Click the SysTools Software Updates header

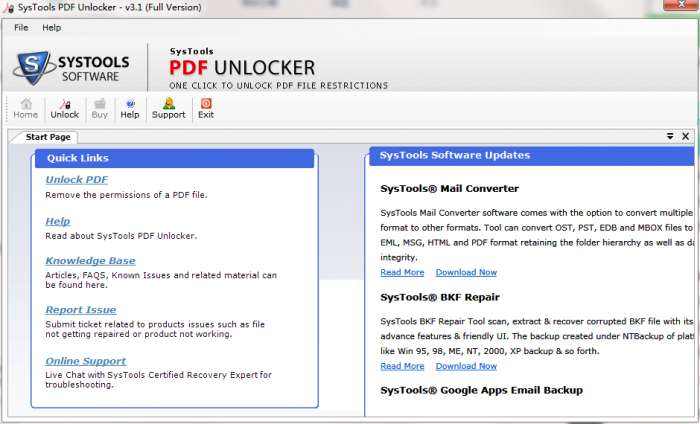tap(531, 156)
